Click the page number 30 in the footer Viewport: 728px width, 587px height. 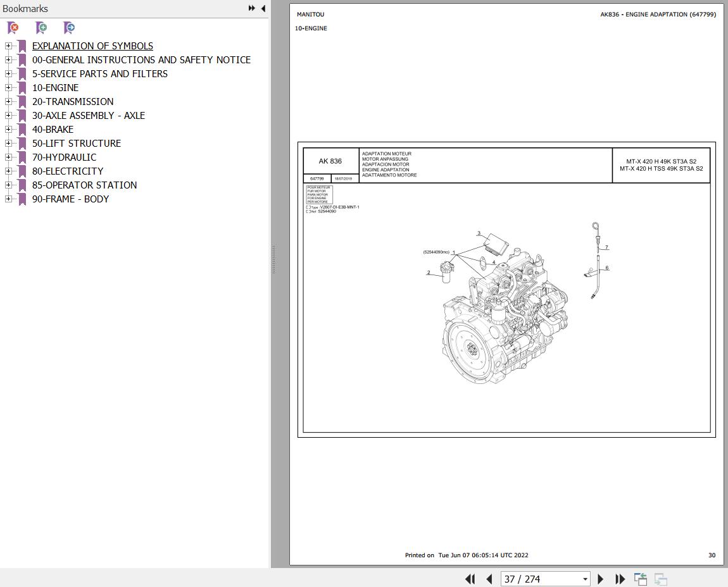point(712,555)
